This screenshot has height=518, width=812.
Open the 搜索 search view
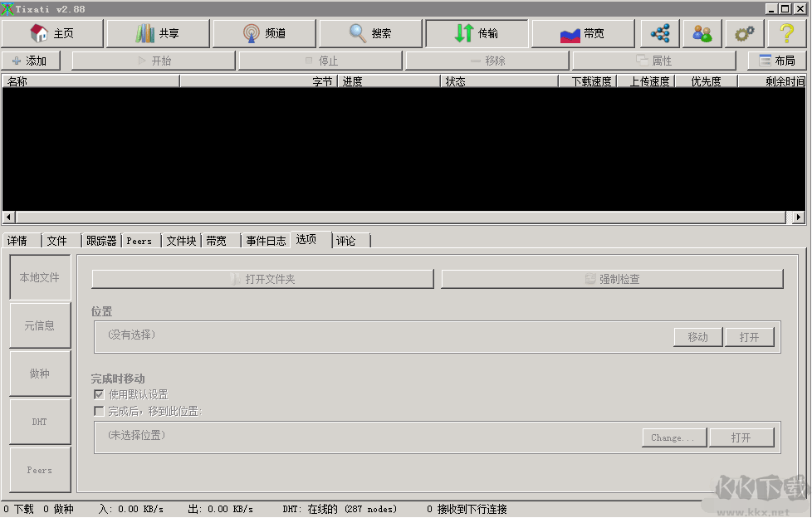click(x=369, y=33)
